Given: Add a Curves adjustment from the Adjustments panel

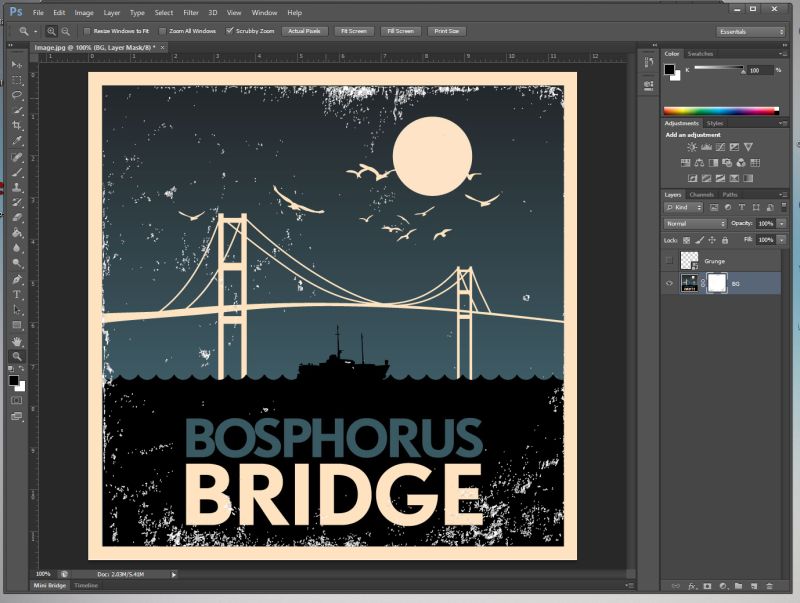Looking at the screenshot, I should click(721, 147).
